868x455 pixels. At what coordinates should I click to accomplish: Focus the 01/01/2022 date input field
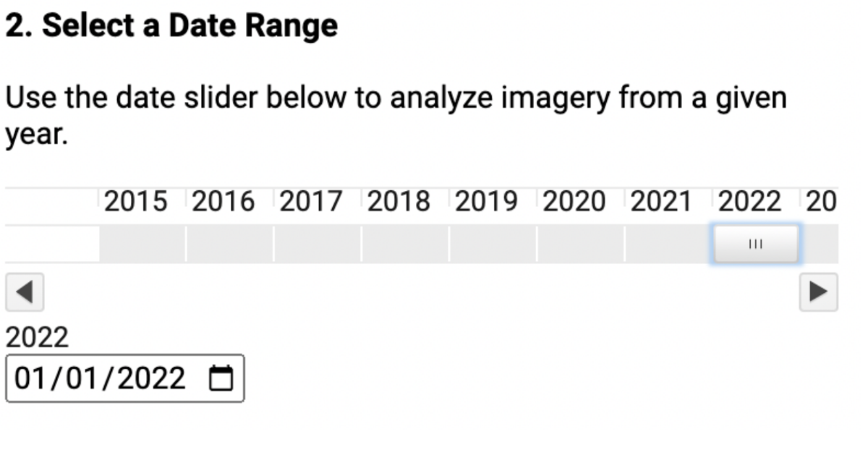coord(125,378)
